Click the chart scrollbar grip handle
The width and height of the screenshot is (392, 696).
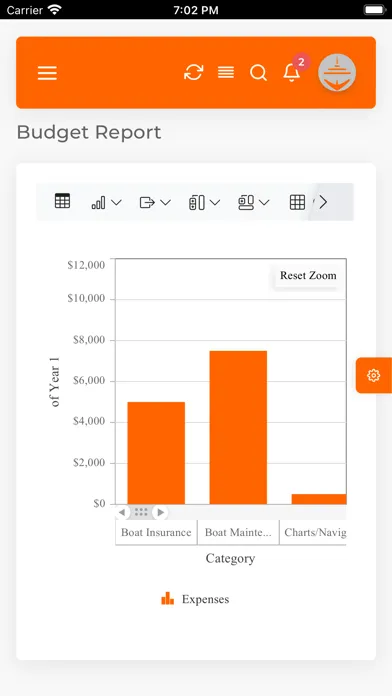click(141, 512)
